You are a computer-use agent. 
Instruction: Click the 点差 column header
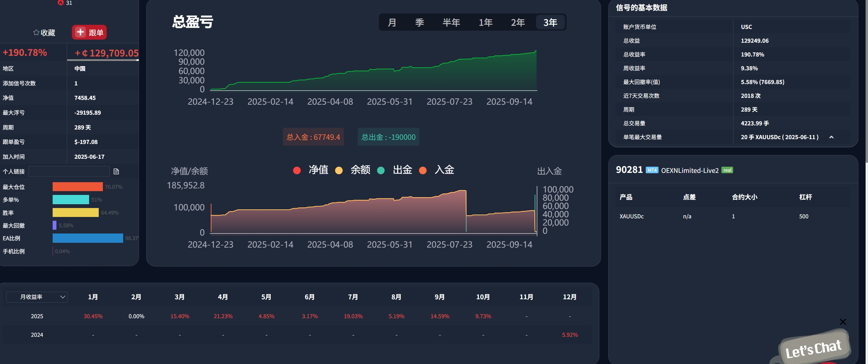click(689, 197)
